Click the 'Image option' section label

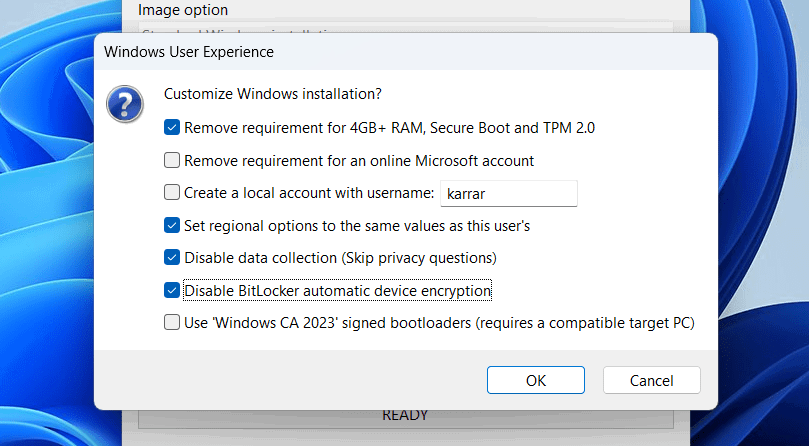183,10
